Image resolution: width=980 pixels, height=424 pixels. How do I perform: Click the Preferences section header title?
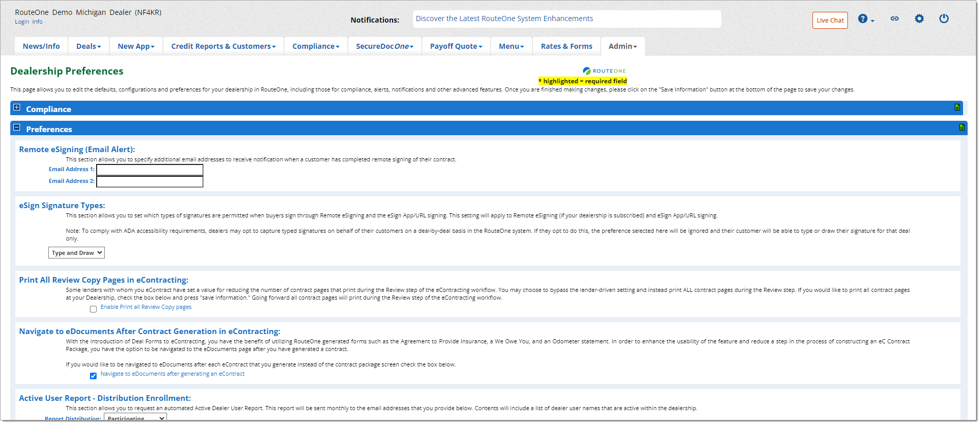pyautogui.click(x=49, y=129)
